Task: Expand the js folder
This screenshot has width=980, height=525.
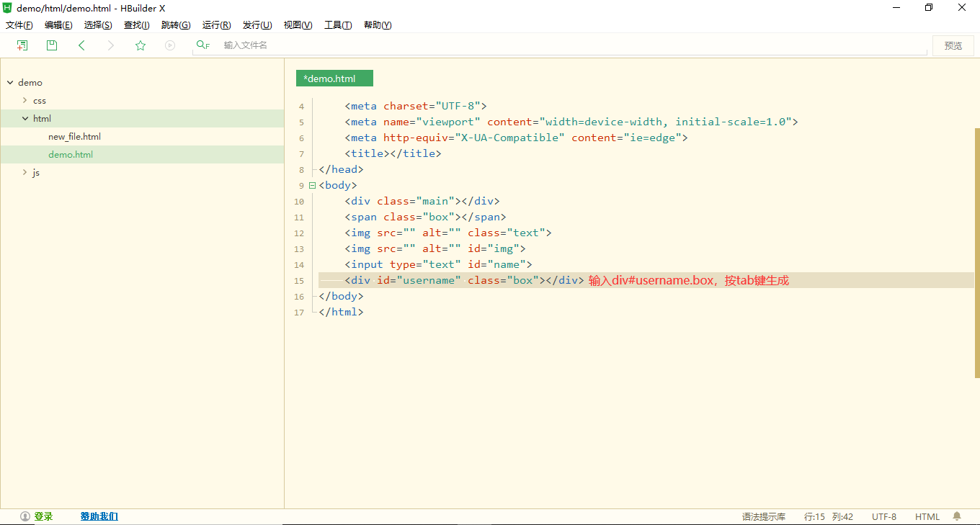Action: [24, 173]
